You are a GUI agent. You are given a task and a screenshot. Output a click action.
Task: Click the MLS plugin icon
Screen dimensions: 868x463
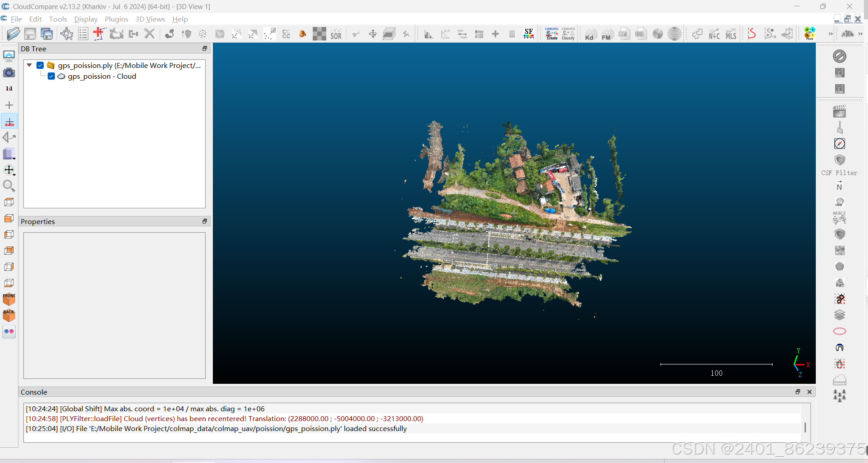point(731,34)
